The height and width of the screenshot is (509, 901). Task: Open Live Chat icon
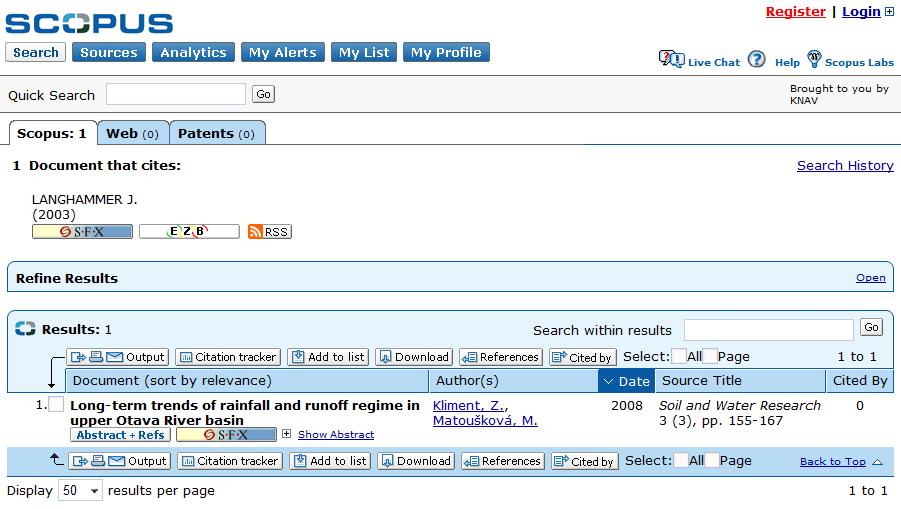671,59
